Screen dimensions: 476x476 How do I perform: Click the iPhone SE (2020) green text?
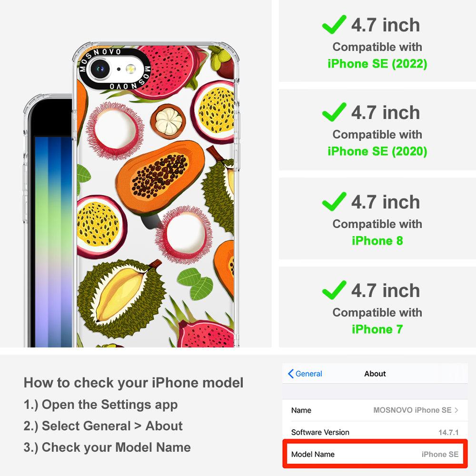(377, 151)
